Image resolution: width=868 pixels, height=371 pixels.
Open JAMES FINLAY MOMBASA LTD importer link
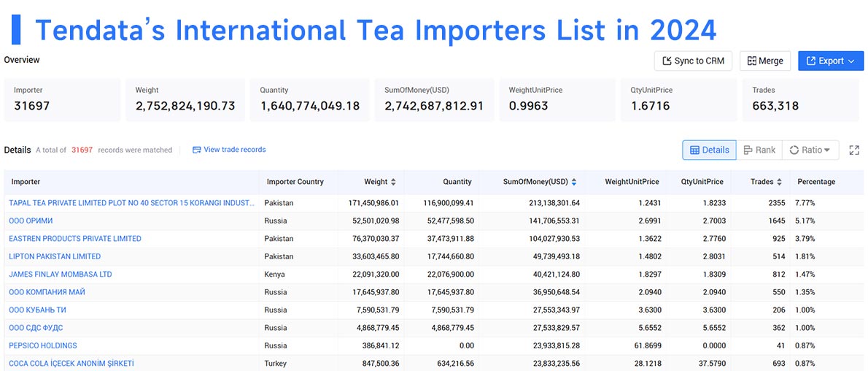pos(61,274)
